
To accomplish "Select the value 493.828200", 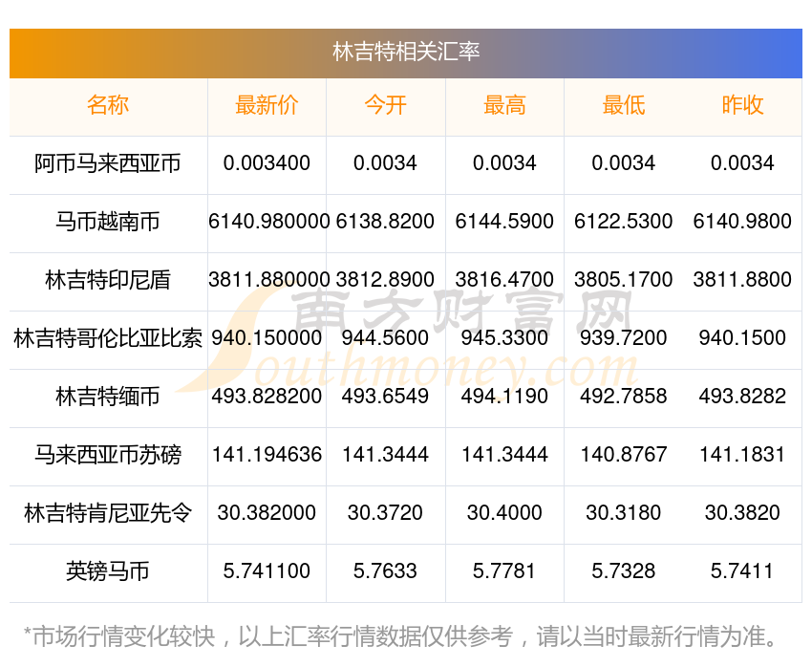I will (267, 397).
